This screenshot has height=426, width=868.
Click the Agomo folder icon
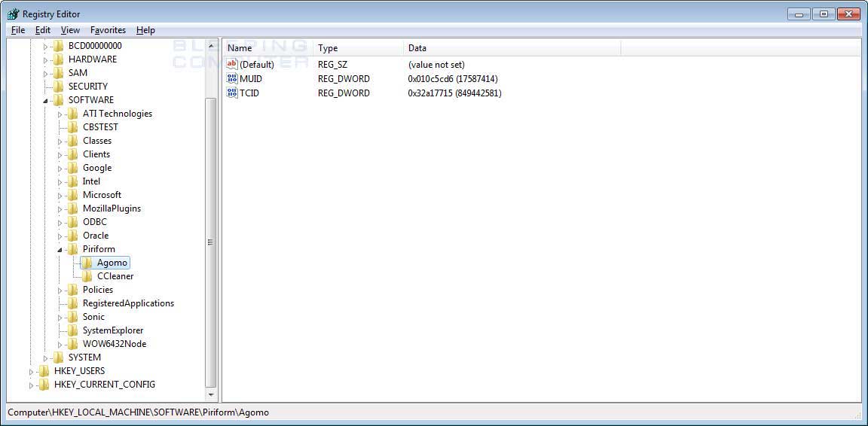[87, 263]
